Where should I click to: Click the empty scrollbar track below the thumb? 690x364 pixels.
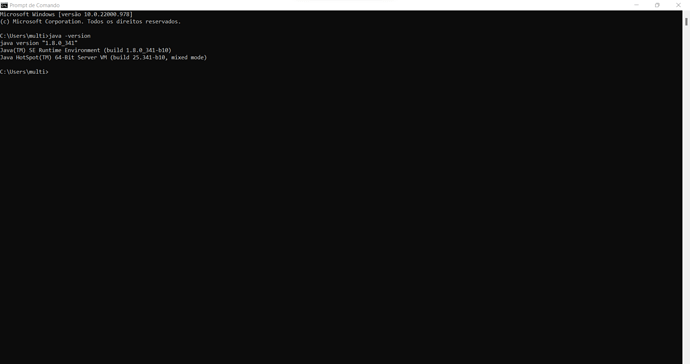pos(686,194)
